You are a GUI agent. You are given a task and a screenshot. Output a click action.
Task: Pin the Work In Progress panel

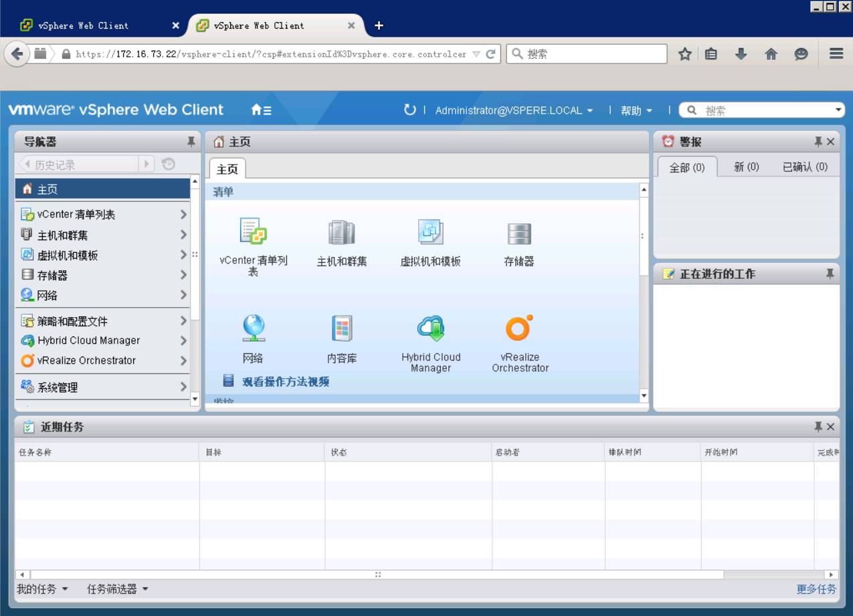click(x=830, y=274)
